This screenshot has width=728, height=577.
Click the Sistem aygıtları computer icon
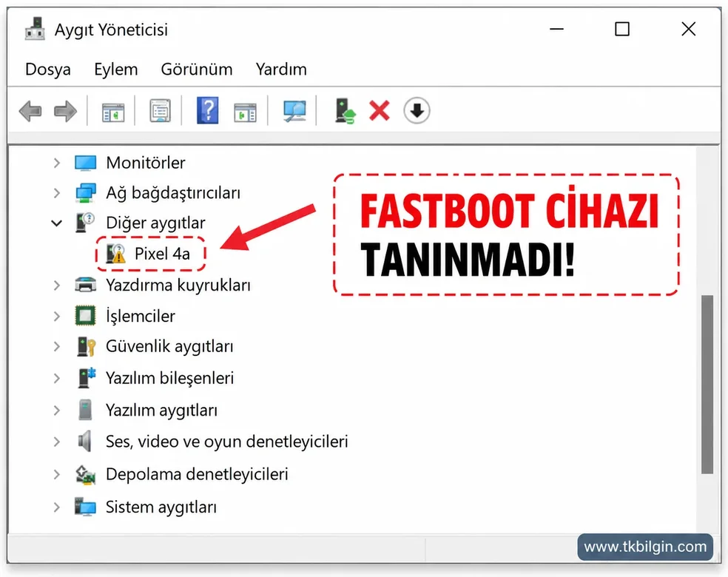85,507
